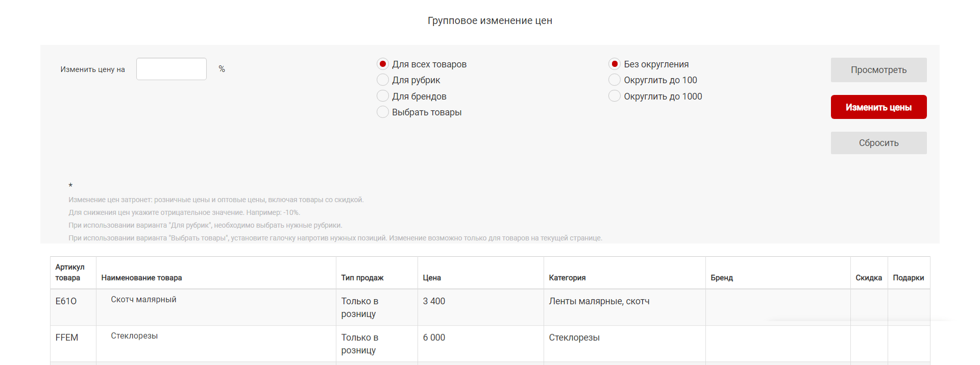Click the 'Подарки' column header
The height and width of the screenshot is (365, 980).
(909, 278)
